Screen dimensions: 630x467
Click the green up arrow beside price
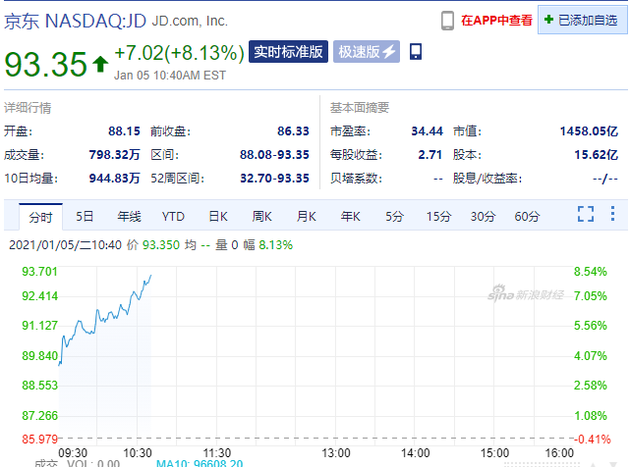coord(100,64)
